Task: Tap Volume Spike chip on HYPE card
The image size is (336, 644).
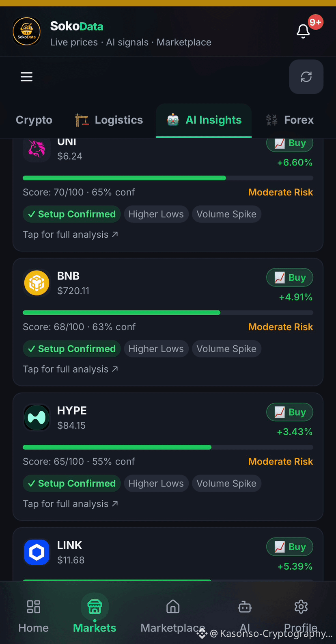Action: (226, 484)
